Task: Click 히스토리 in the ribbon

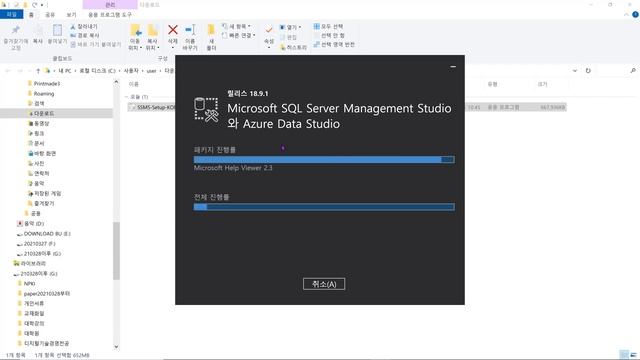Action: pyautogui.click(x=293, y=47)
